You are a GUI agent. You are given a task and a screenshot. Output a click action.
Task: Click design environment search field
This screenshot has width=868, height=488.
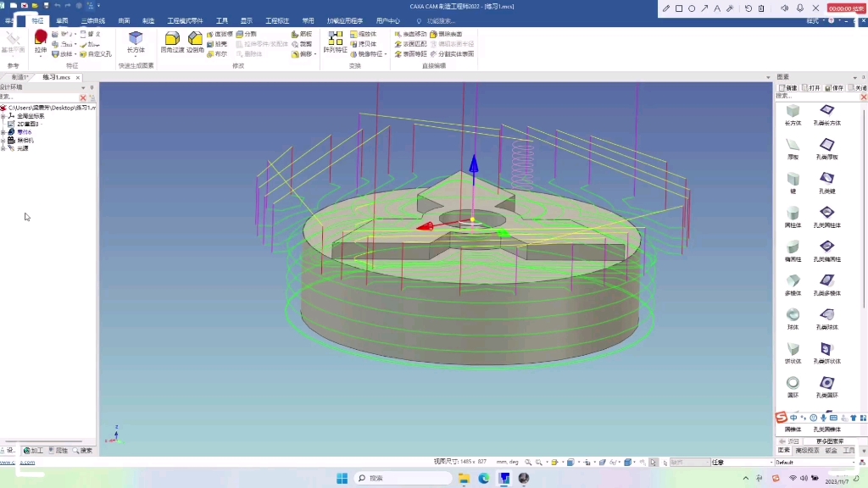39,97
